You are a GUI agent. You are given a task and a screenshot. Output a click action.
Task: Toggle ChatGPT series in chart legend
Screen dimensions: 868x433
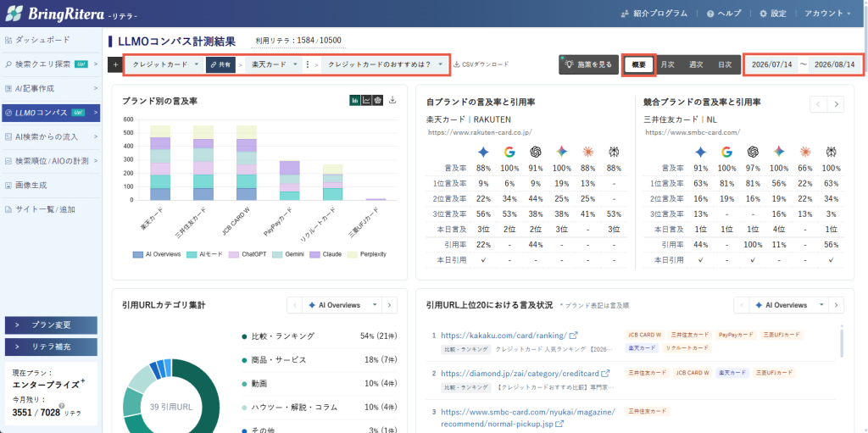click(x=248, y=254)
